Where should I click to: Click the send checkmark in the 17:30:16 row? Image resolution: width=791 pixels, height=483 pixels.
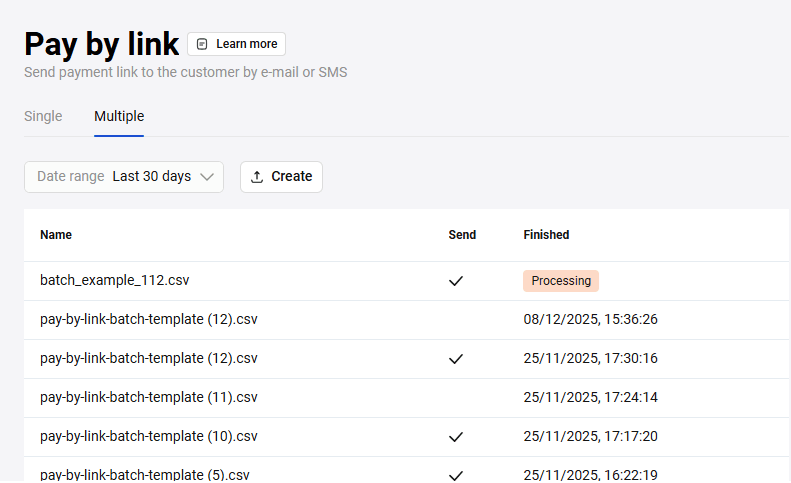456,359
